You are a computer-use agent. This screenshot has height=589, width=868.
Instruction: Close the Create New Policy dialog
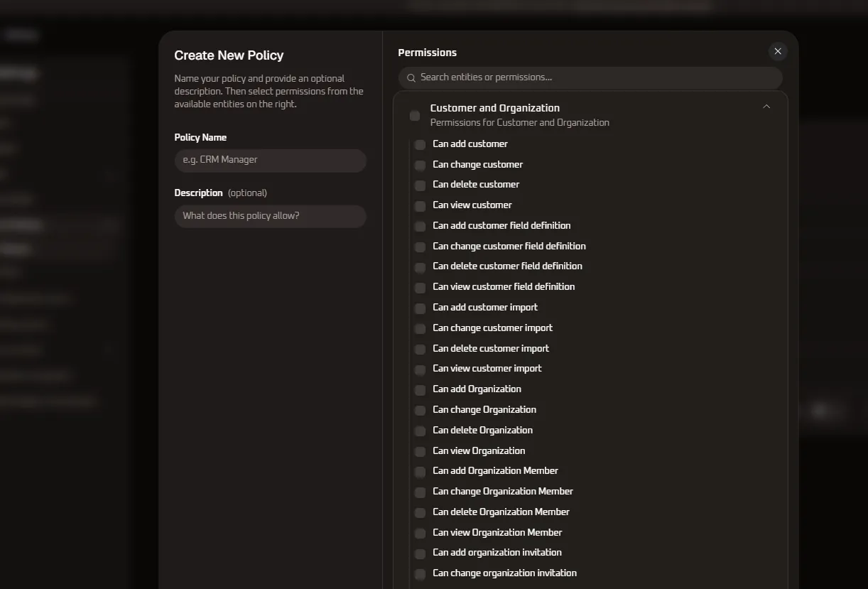[x=778, y=51]
